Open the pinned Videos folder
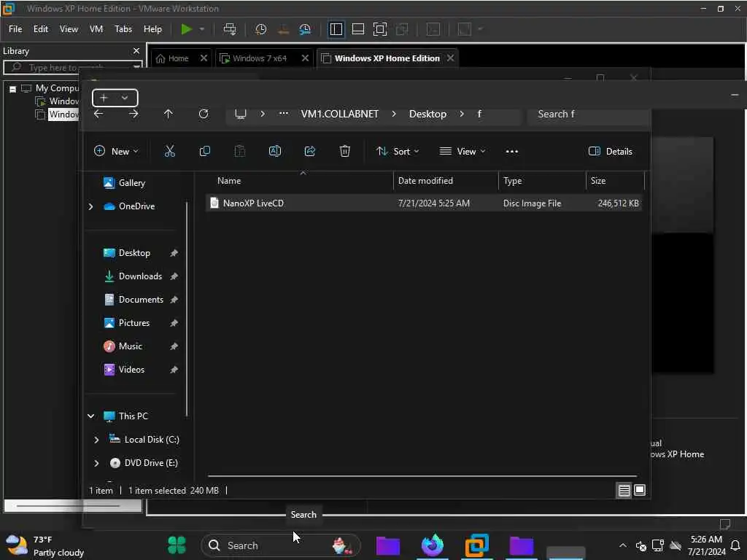Screen dimensions: 747x560 (131, 370)
